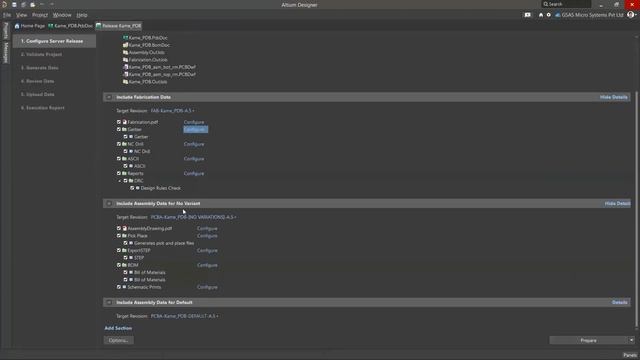640x360 pixels.
Task: Open the File menu
Action: tap(7, 15)
